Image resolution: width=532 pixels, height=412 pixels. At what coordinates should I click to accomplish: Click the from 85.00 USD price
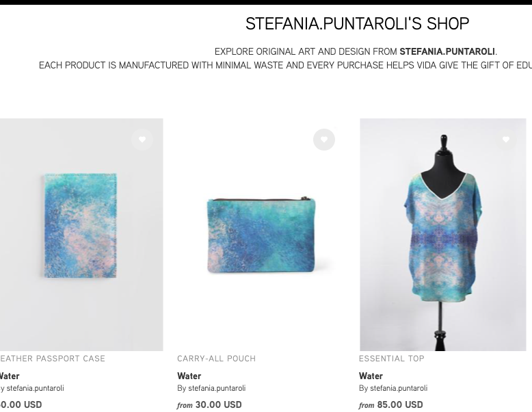tap(391, 404)
